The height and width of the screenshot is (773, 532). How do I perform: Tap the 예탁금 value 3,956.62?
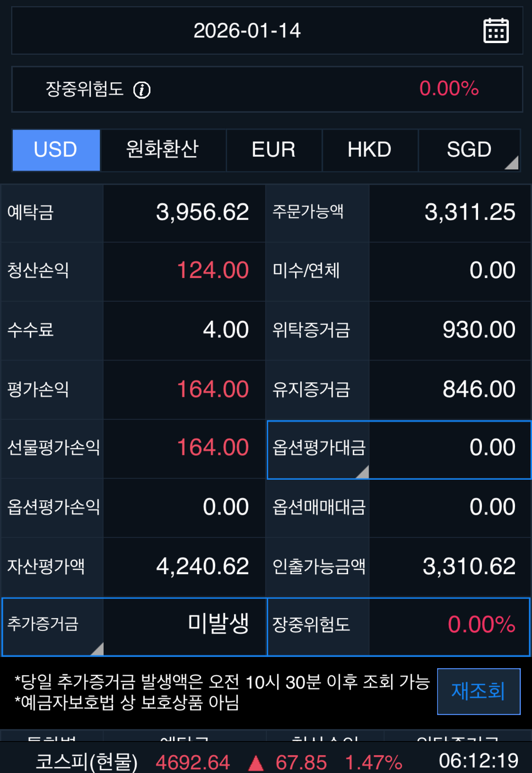(x=202, y=213)
